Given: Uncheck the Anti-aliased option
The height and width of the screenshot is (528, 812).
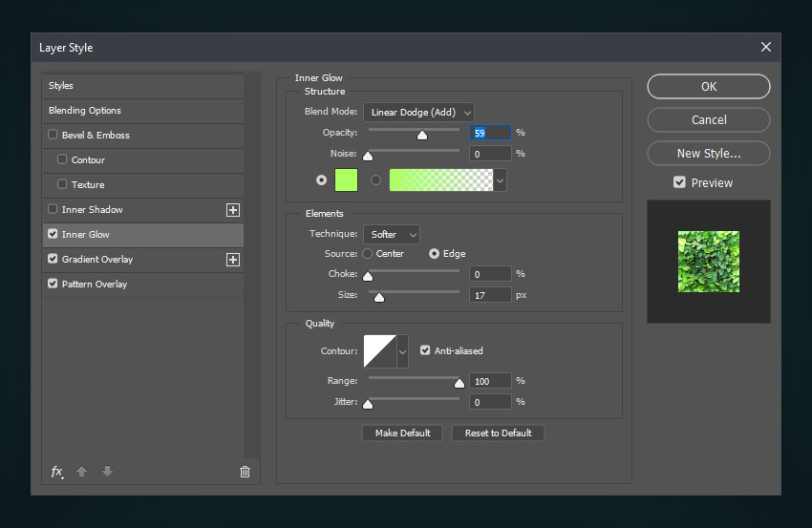Looking at the screenshot, I should (x=425, y=351).
